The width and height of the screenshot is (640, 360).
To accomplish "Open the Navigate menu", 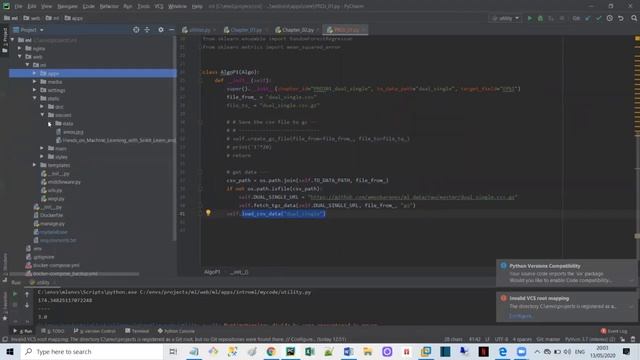I will [x=67, y=6].
